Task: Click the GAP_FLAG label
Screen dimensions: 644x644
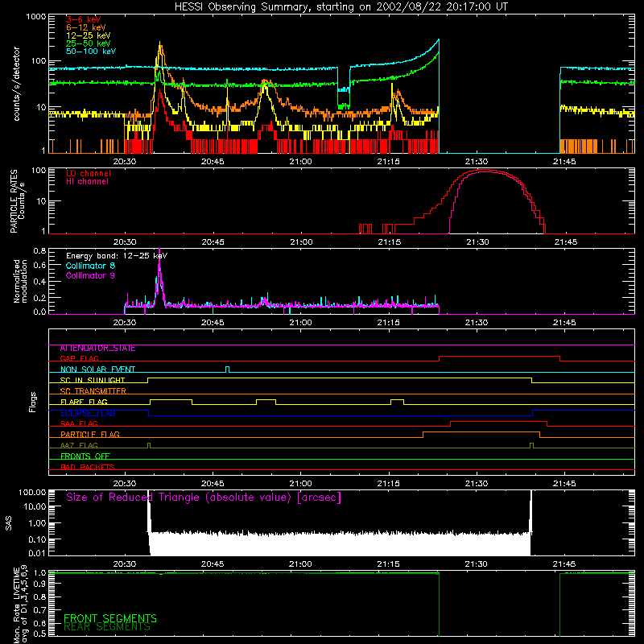Action: click(x=79, y=358)
